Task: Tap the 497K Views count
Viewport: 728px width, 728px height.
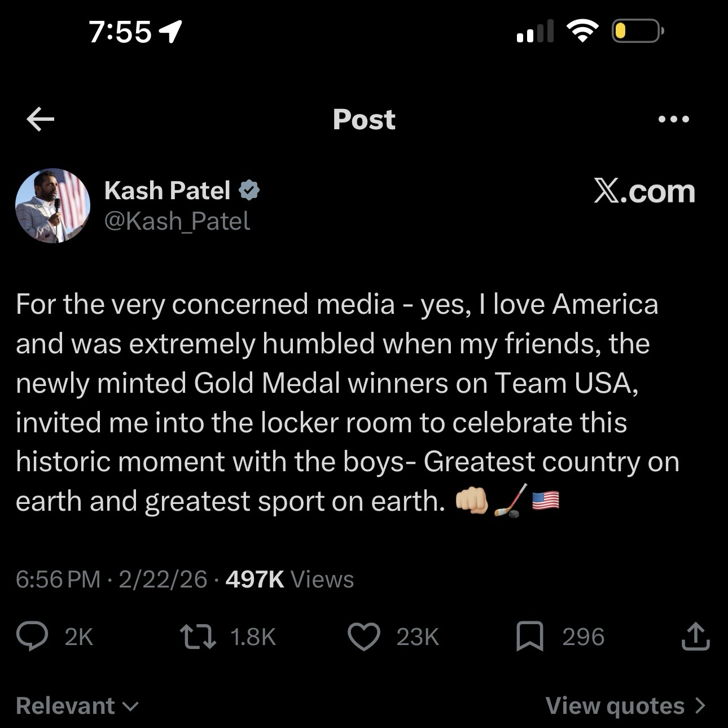Action: 290,580
